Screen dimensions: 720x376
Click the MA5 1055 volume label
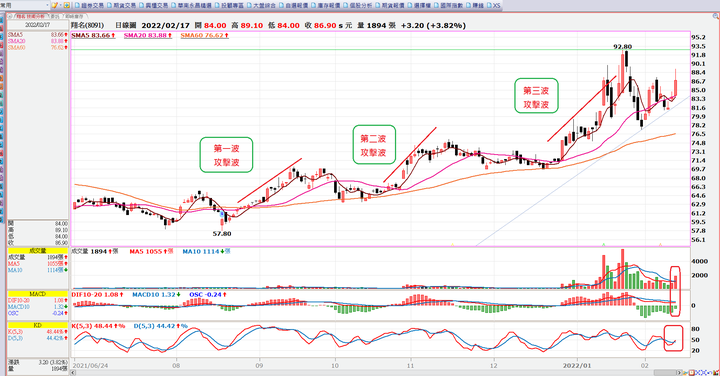151,252
